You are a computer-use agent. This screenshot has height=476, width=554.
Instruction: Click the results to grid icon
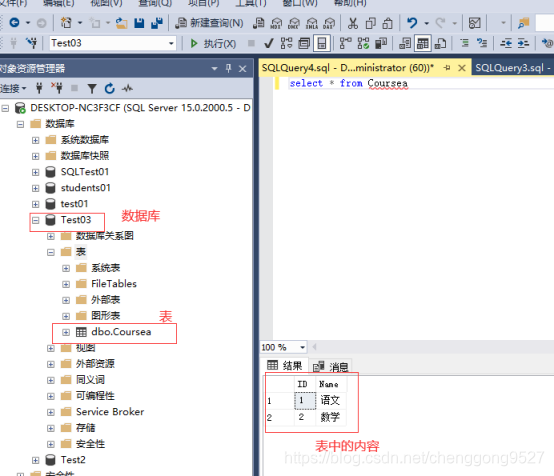[423, 43]
